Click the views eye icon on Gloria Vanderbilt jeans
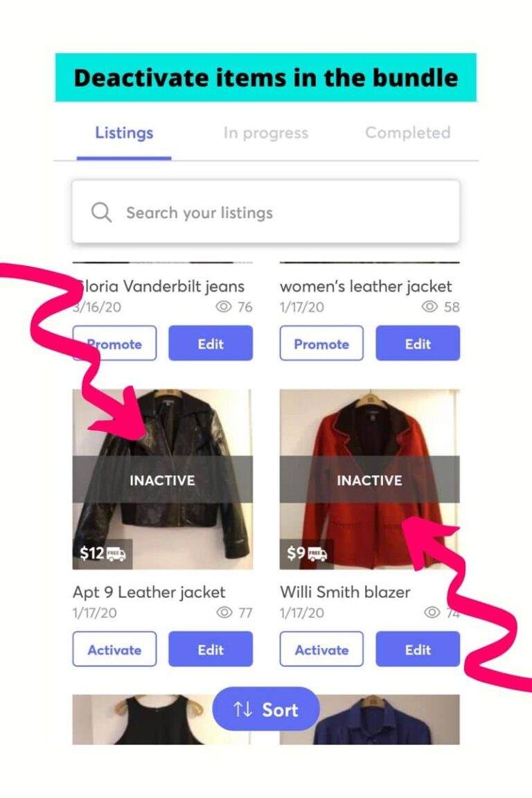Viewport: 532px width, 798px height. click(224, 307)
